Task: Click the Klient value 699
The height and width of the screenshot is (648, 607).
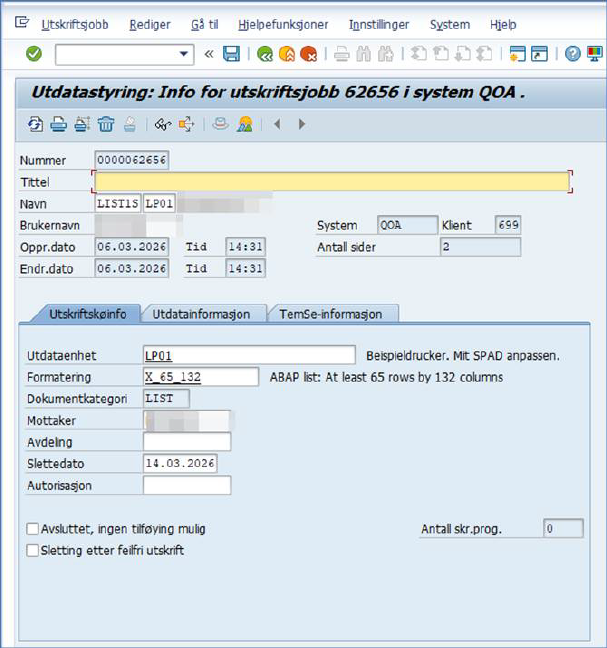Action: click(508, 225)
